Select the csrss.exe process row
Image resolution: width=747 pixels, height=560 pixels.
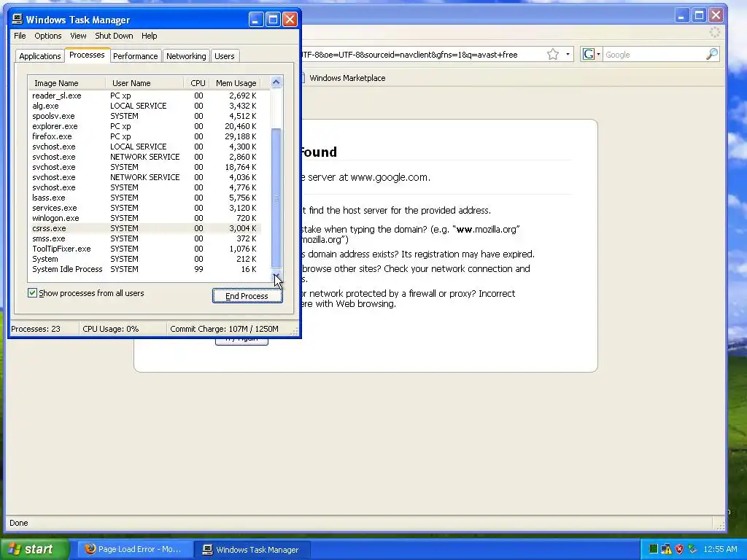(144, 228)
